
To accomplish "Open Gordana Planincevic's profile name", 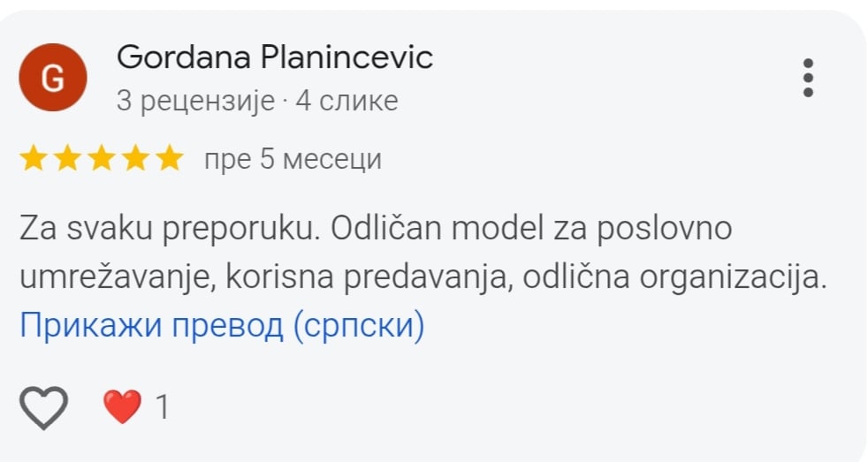I will pyautogui.click(x=275, y=58).
